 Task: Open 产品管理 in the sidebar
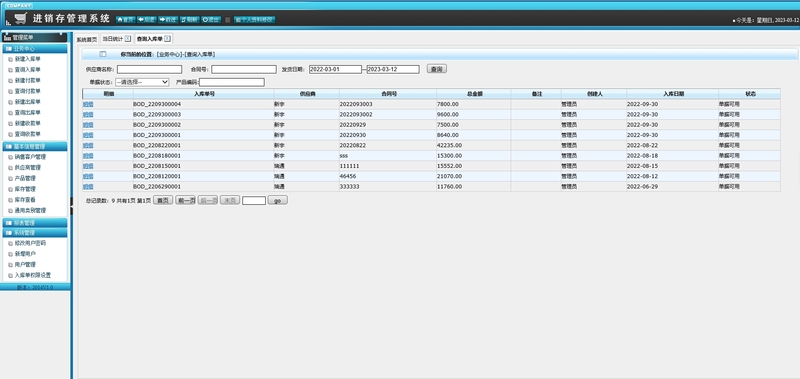(25, 178)
